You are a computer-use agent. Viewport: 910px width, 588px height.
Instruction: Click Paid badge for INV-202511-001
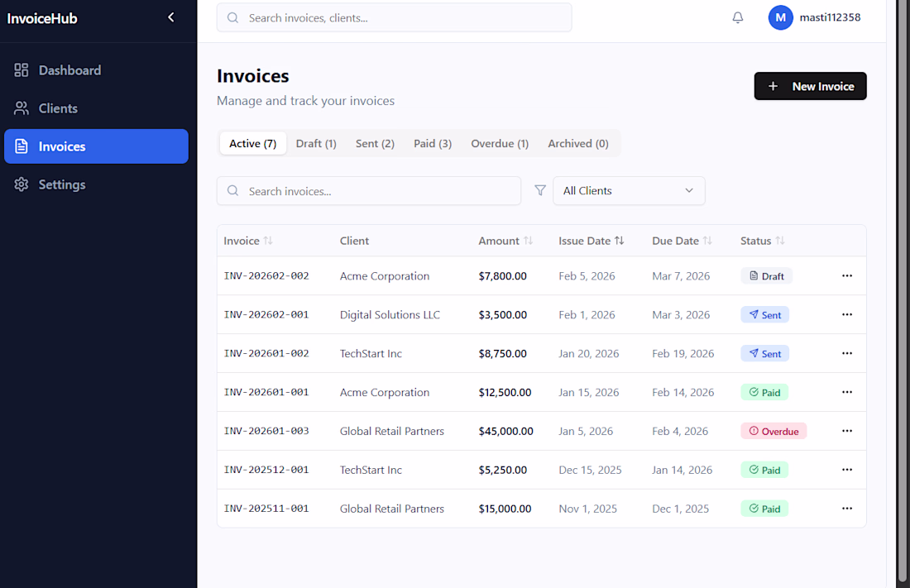click(764, 509)
